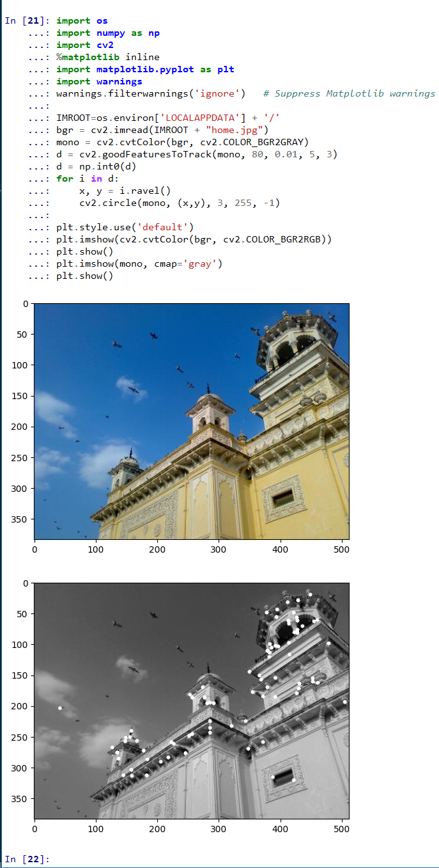Click the 350 y-axis tick of the grayscale plot
Screen dimensions: 439x868
(x=20, y=798)
